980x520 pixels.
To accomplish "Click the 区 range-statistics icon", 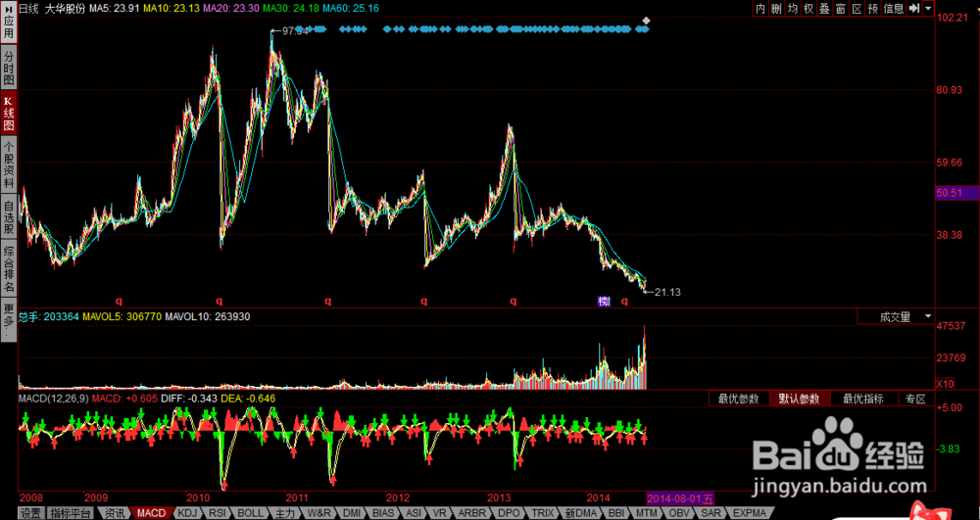I will tap(857, 8).
